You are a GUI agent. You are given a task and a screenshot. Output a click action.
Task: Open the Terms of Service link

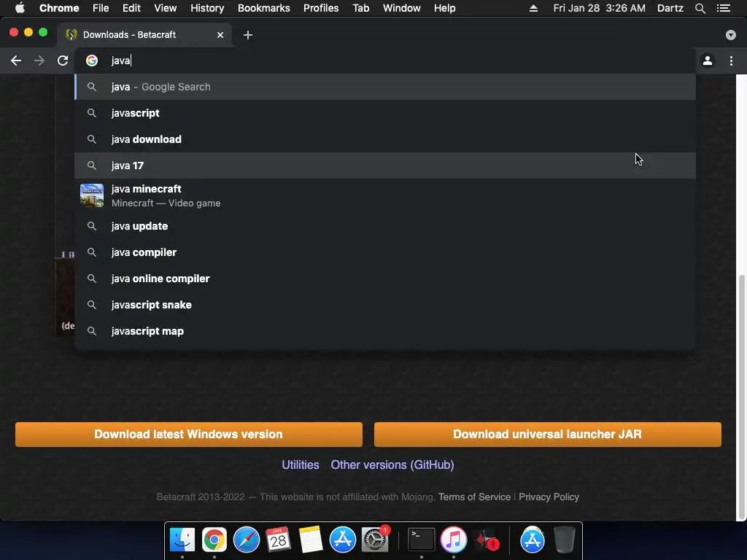[x=474, y=497]
